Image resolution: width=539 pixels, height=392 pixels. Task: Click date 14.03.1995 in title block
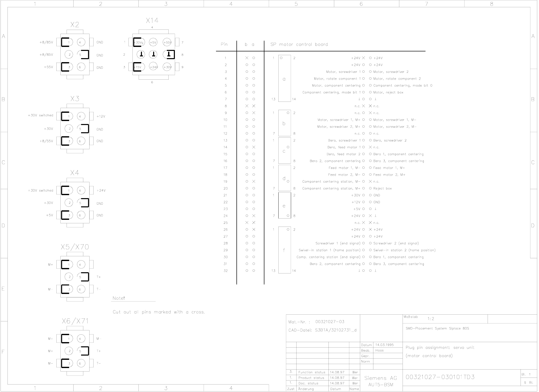tap(384, 345)
